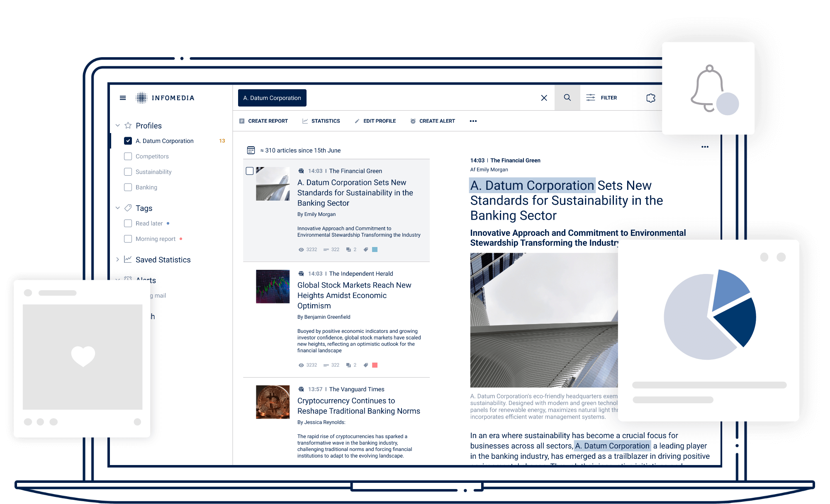Uncheck A. Datum Corporation profile
Screen dimensions: 830x504
(128, 141)
